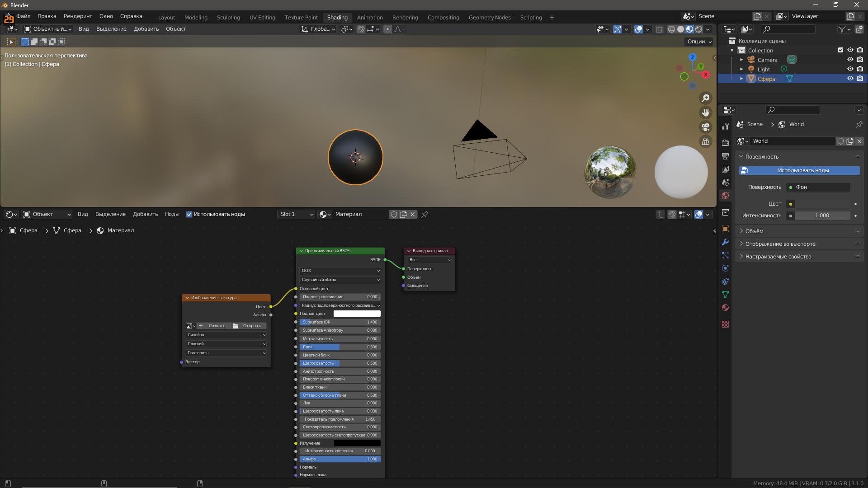The height and width of the screenshot is (488, 868).
Task: Open the Material properties tab icon
Action: click(x=725, y=308)
